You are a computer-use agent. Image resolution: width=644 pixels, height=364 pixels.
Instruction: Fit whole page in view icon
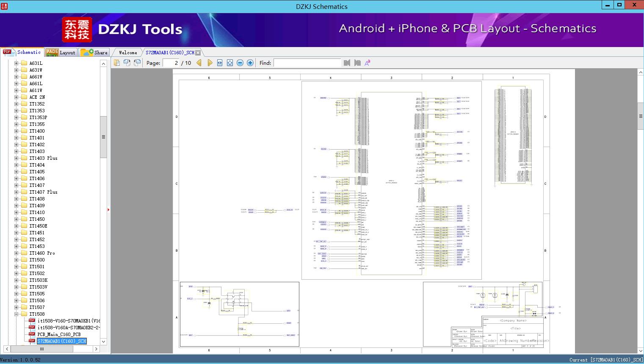coord(230,63)
